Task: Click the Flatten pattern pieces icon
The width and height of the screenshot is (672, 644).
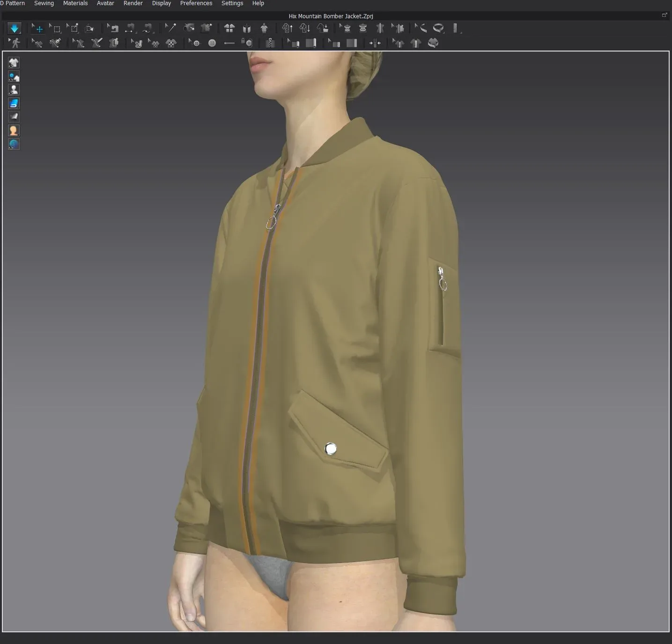Action: pos(114,44)
